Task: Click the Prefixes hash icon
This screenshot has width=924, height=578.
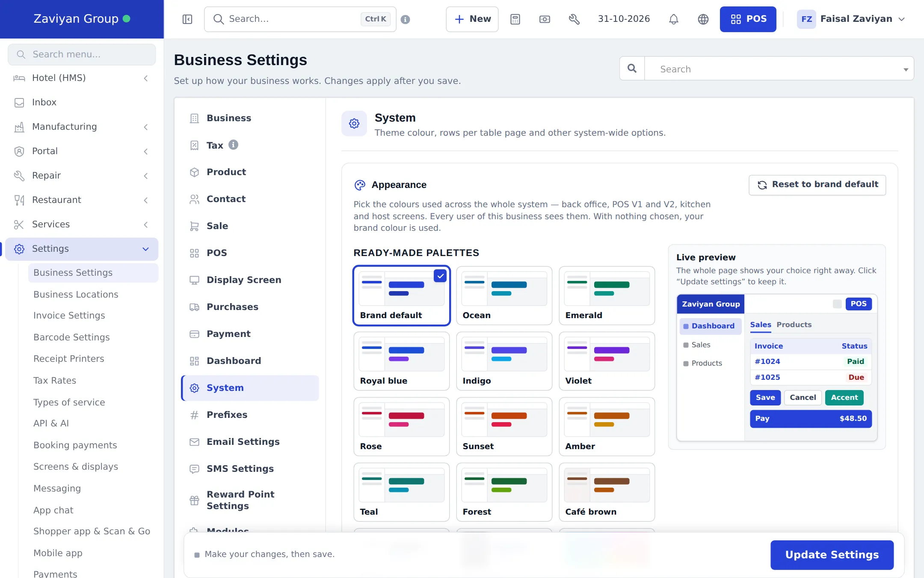Action: click(x=194, y=415)
